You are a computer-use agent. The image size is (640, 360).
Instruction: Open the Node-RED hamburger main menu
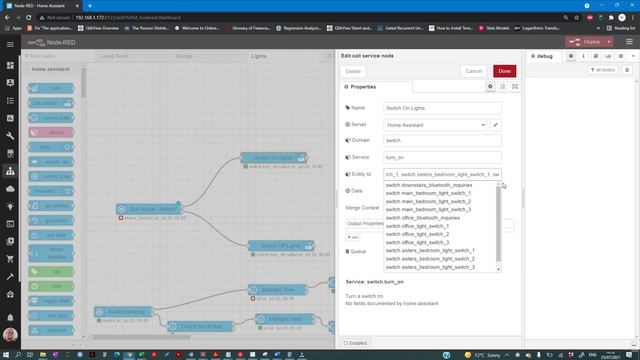pyautogui.click(x=629, y=42)
